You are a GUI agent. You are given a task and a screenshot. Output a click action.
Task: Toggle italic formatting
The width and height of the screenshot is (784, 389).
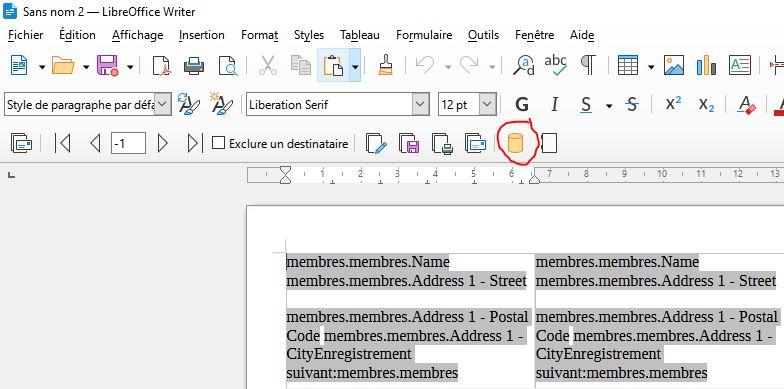(x=554, y=104)
